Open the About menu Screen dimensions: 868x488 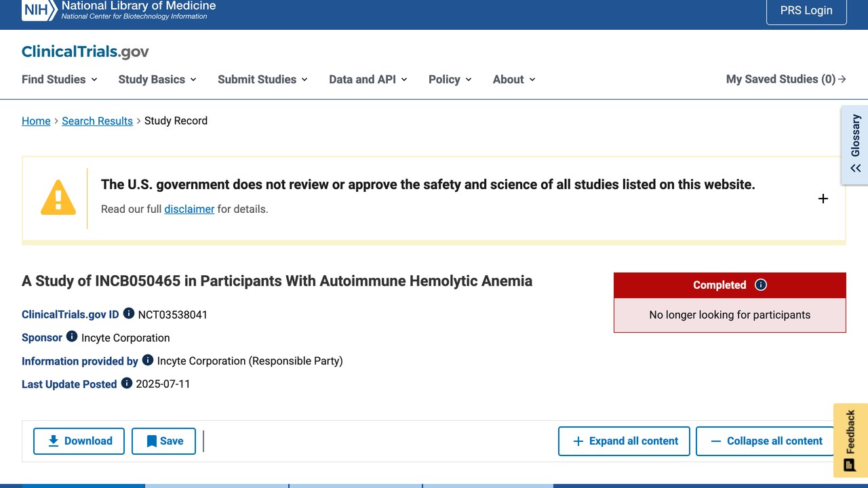514,79
